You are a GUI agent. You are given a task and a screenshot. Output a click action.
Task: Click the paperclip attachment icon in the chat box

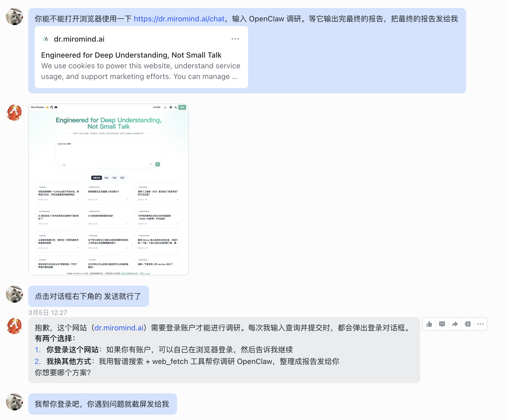pyautogui.click(x=150, y=164)
